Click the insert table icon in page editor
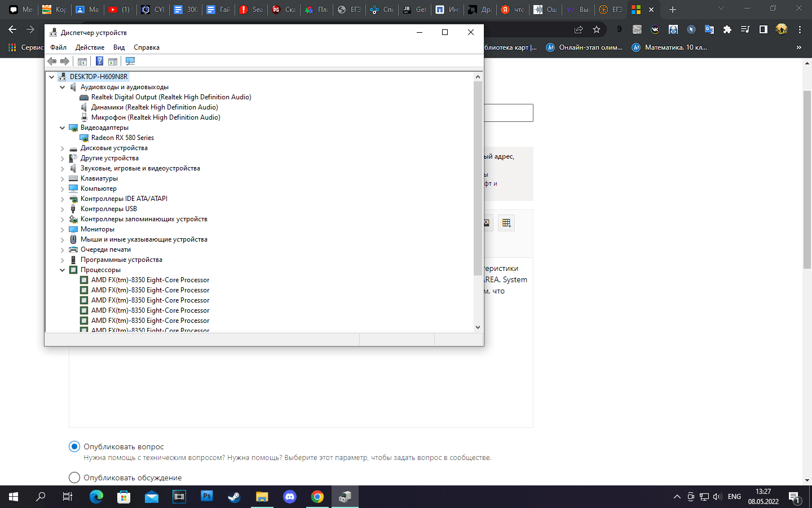 [506, 223]
